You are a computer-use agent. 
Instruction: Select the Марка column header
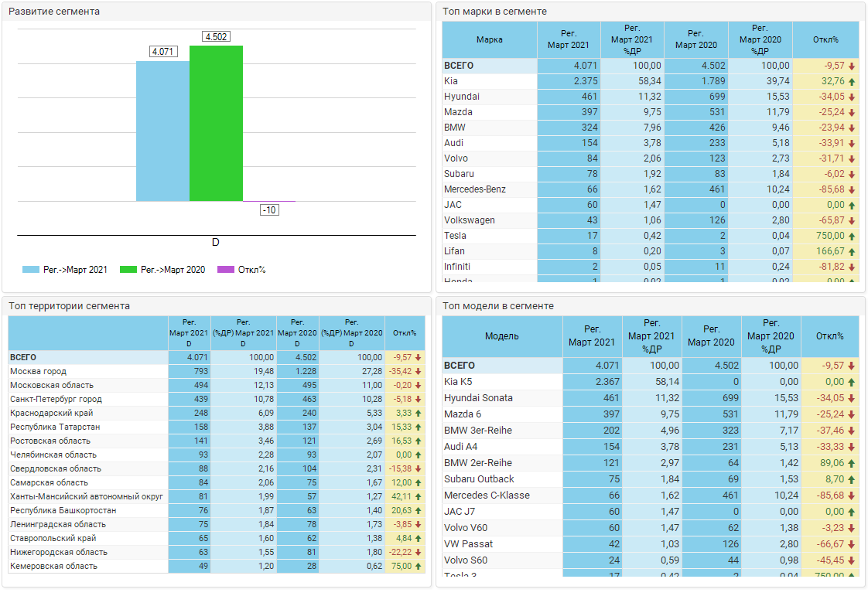coord(489,39)
